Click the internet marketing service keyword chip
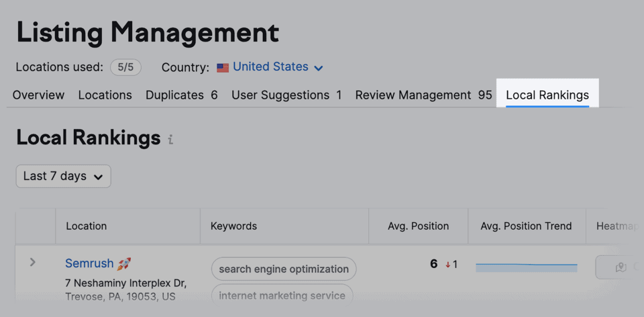The image size is (644, 317). tap(282, 295)
